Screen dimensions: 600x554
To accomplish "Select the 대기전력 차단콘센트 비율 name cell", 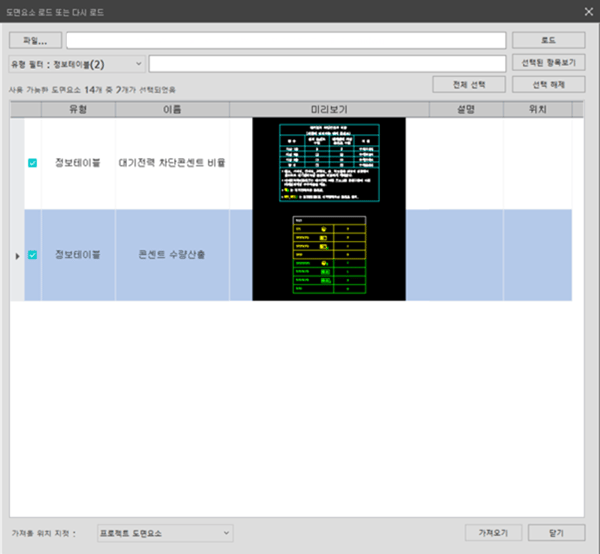I will 172,163.
